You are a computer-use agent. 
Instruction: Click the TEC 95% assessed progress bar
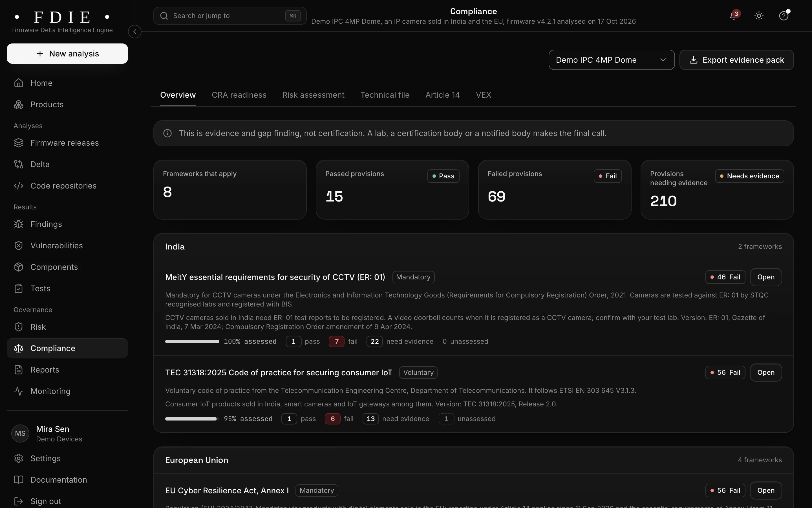coord(192,419)
